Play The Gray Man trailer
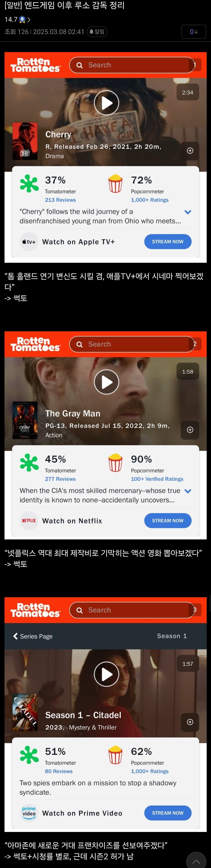This screenshot has width=211, height=868. click(106, 382)
